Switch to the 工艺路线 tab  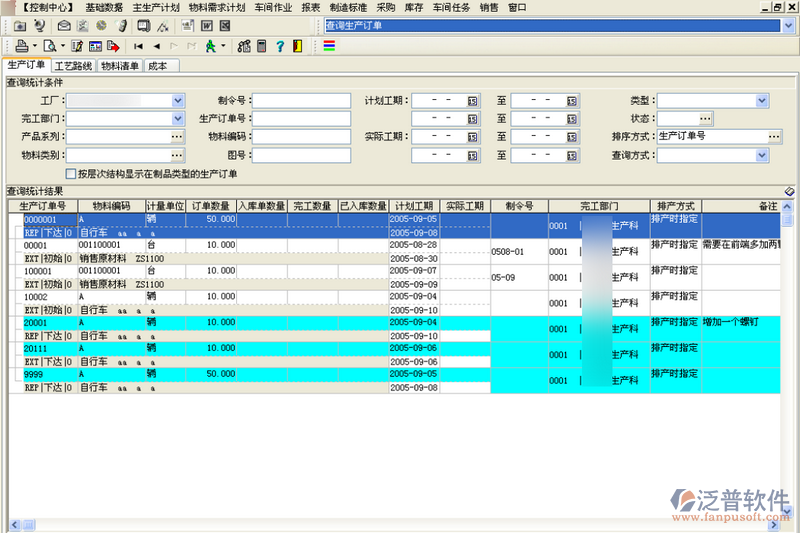point(73,66)
